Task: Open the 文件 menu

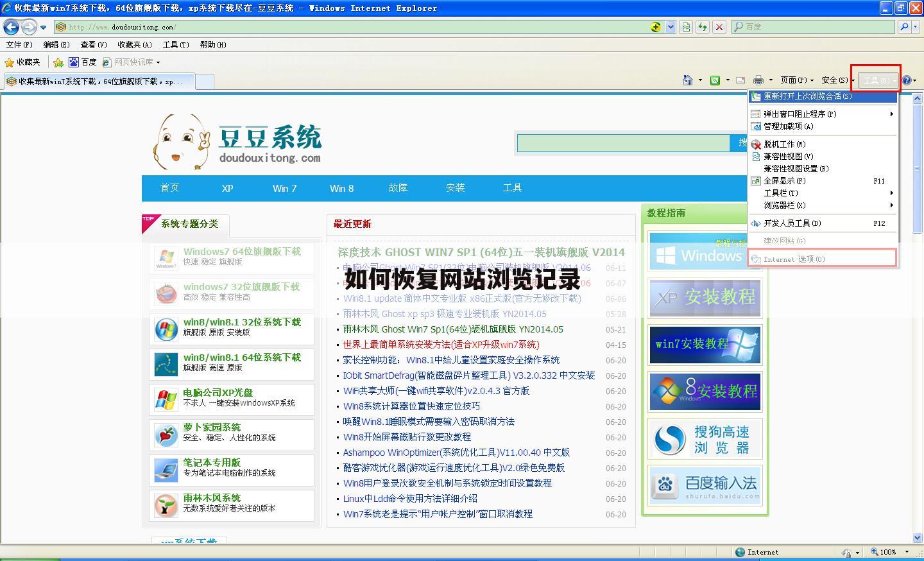Action: 19,44
